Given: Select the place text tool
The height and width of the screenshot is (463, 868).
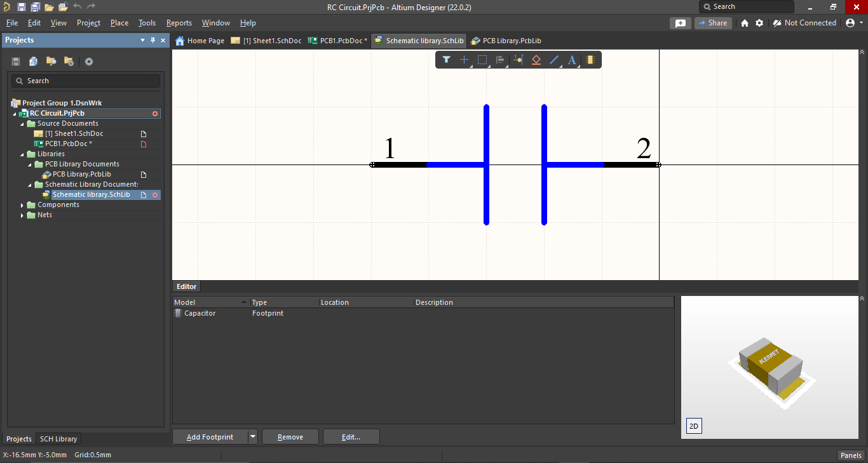Looking at the screenshot, I should click(x=571, y=60).
